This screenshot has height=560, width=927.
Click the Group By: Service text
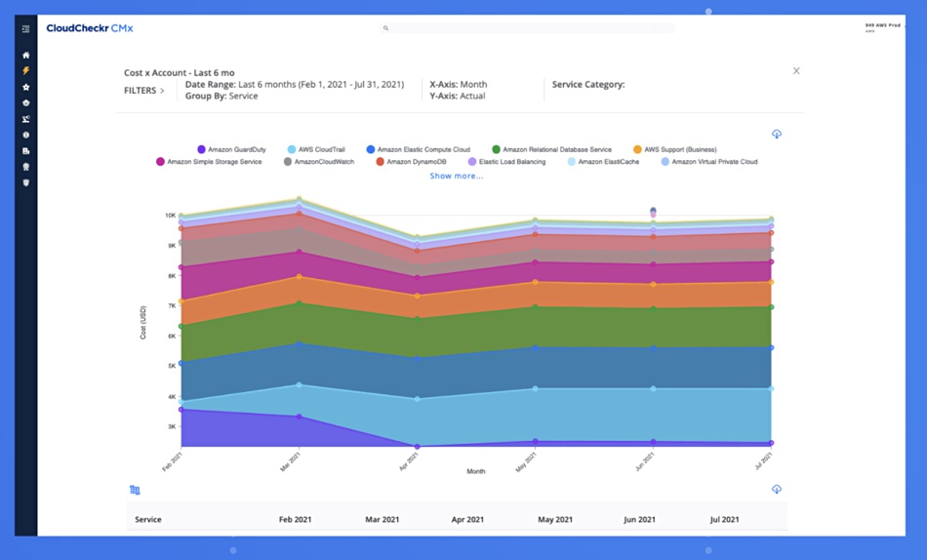(x=222, y=96)
